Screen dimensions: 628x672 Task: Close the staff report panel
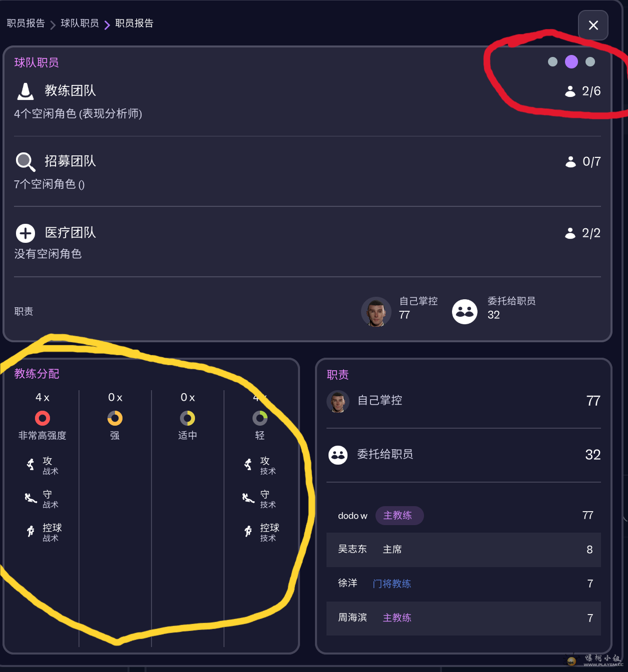(593, 25)
